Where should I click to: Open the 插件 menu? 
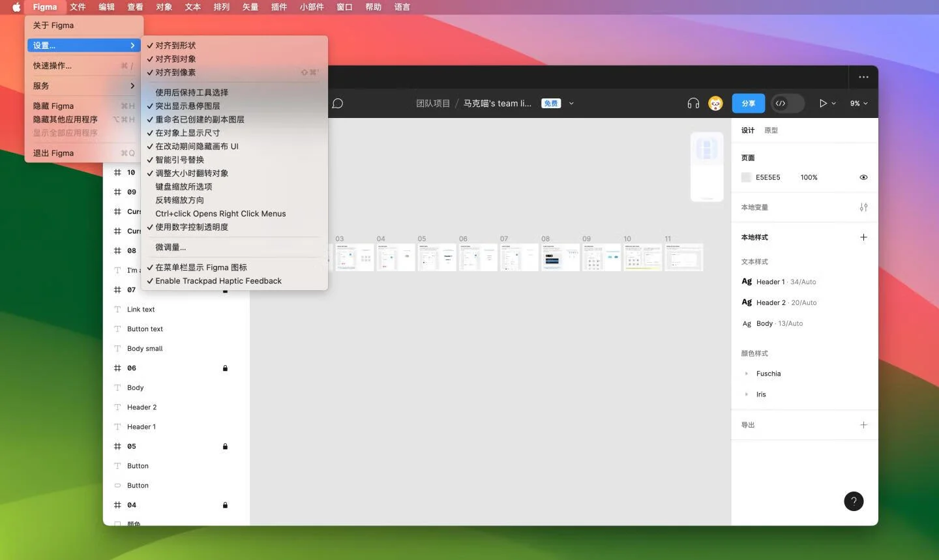279,7
